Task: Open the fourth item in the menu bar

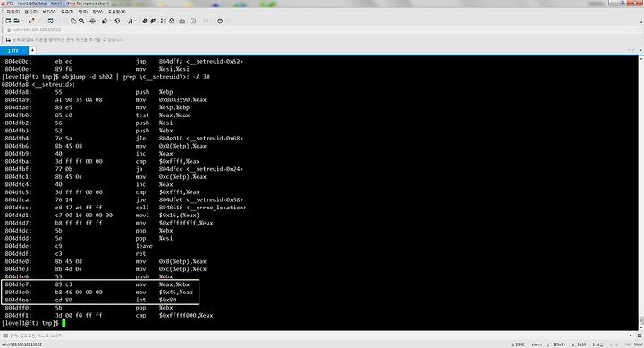Action: point(67,12)
